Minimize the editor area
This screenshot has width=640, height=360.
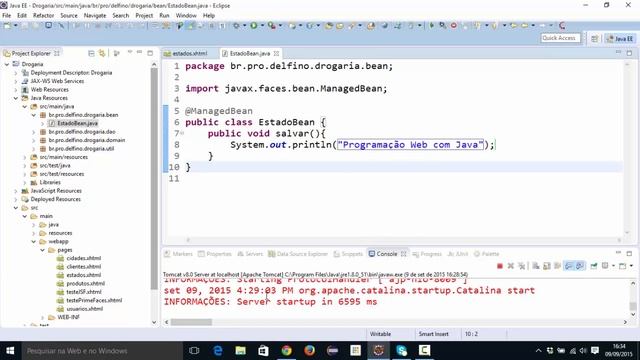tap(618, 53)
